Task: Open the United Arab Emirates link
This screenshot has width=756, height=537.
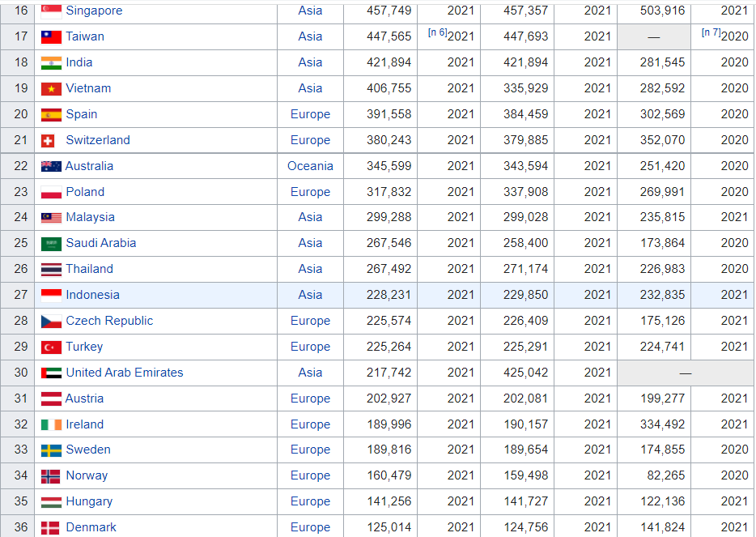Action: (125, 373)
